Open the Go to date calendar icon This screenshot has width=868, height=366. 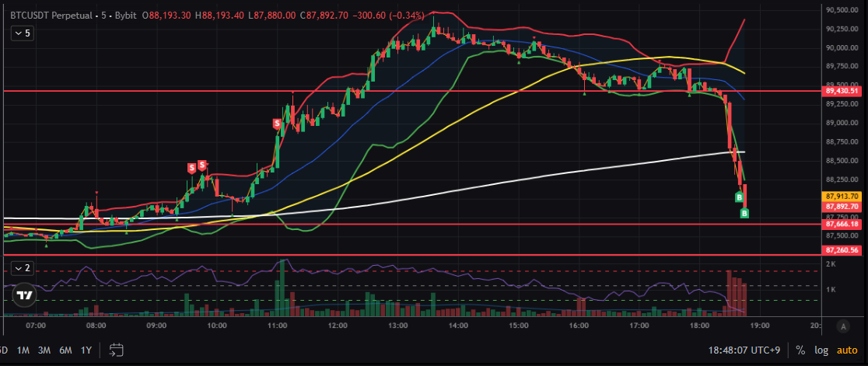point(117,350)
